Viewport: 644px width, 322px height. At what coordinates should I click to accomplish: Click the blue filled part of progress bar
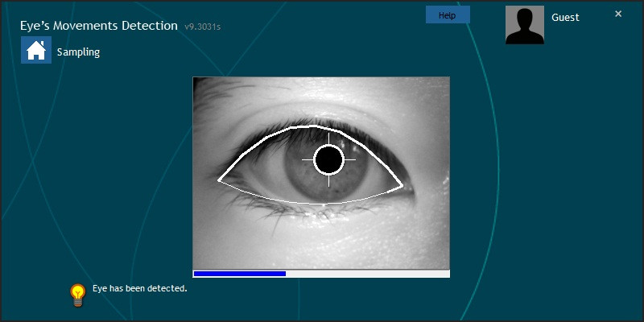pos(239,274)
